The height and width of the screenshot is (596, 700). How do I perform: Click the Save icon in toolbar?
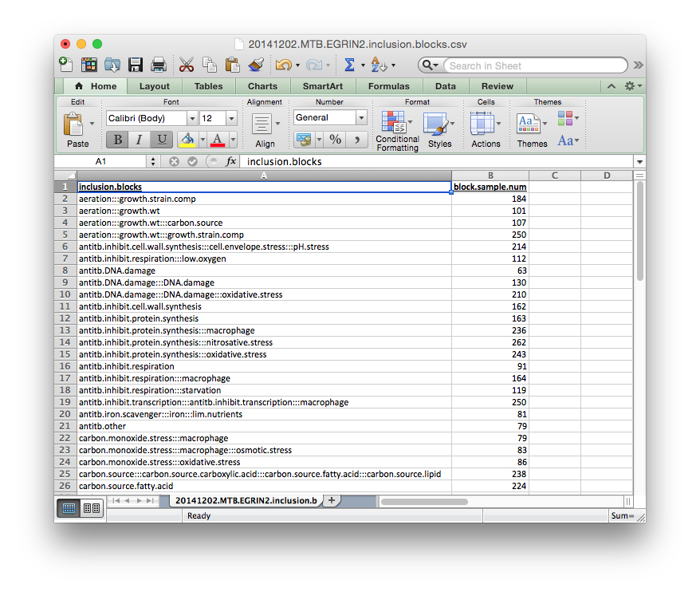(136, 65)
